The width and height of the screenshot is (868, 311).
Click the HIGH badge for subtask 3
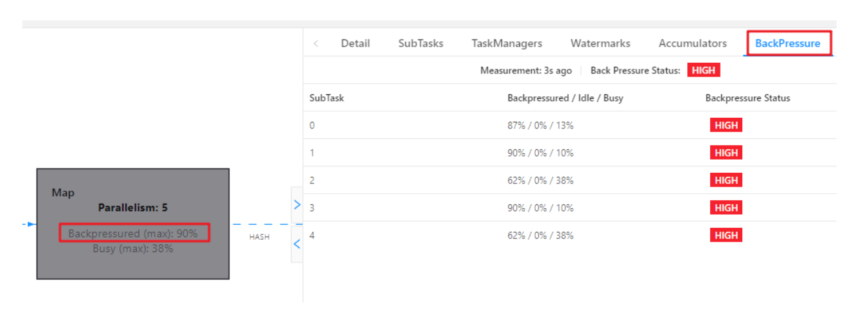tap(726, 208)
